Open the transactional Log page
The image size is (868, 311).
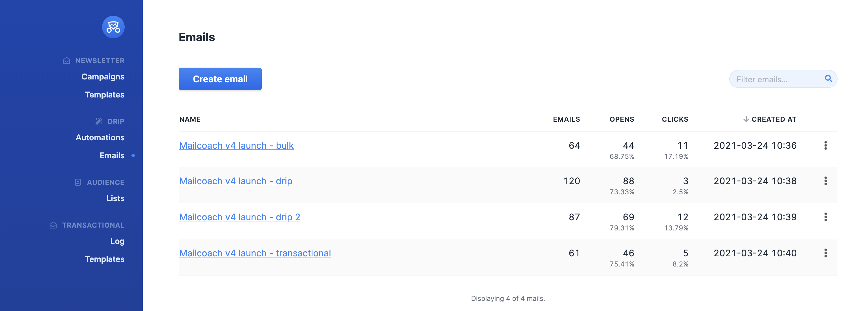pyautogui.click(x=117, y=241)
